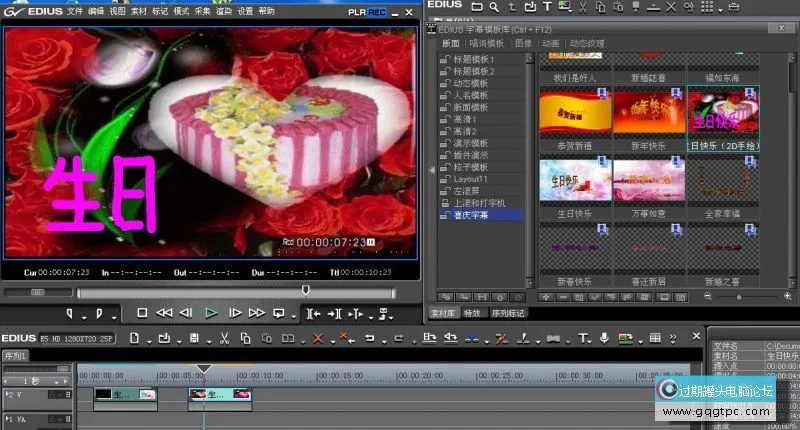Click the T Add Title icon in the bin toolbar
This screenshot has width=800, height=430.
tap(547, 7)
